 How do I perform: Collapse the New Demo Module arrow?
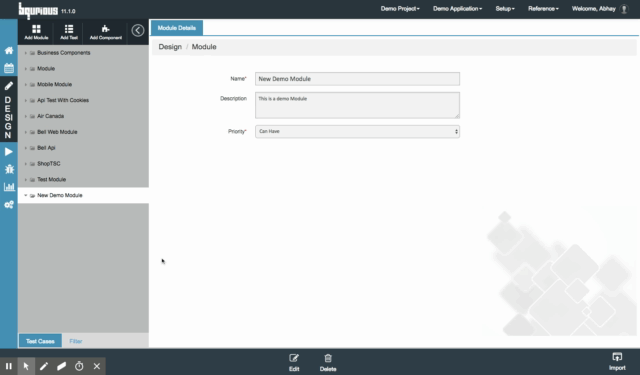click(25, 195)
